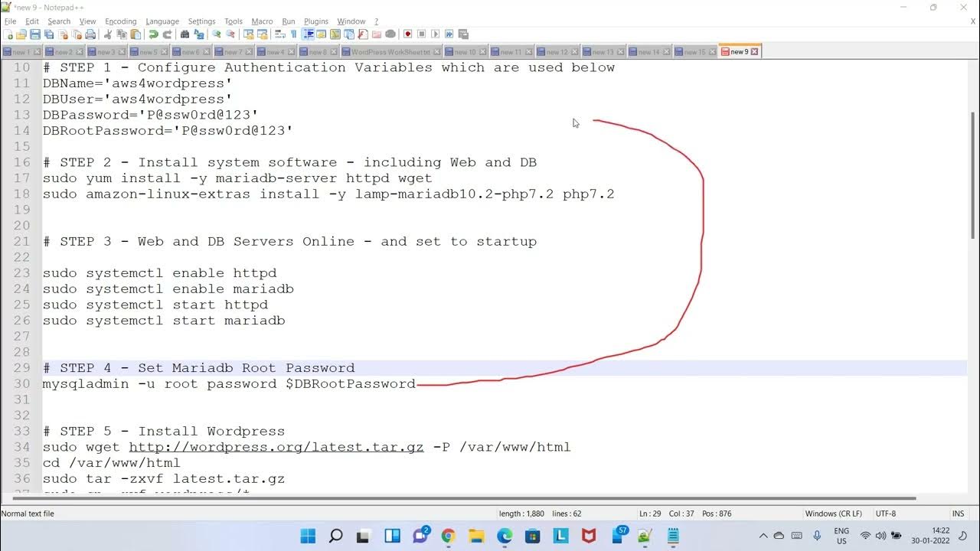This screenshot has height=551, width=980.
Task: Click Windows (CR LF) in status bar
Action: 833,514
